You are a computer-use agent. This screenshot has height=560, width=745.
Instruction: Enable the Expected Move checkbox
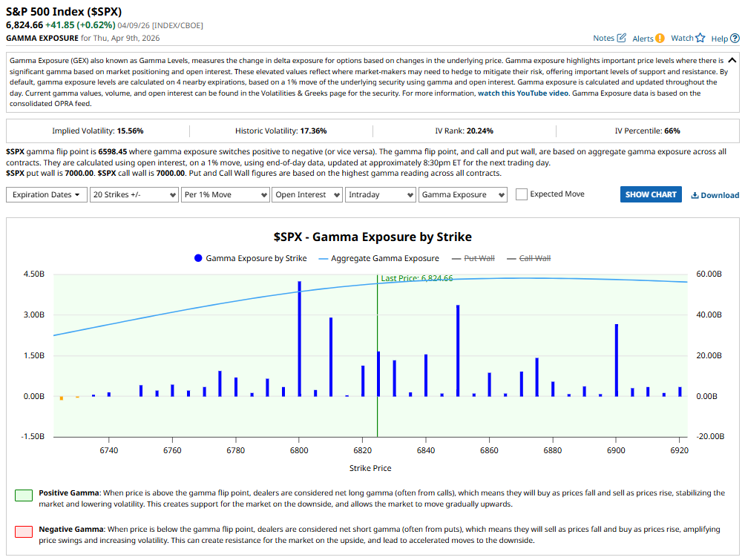coord(522,194)
